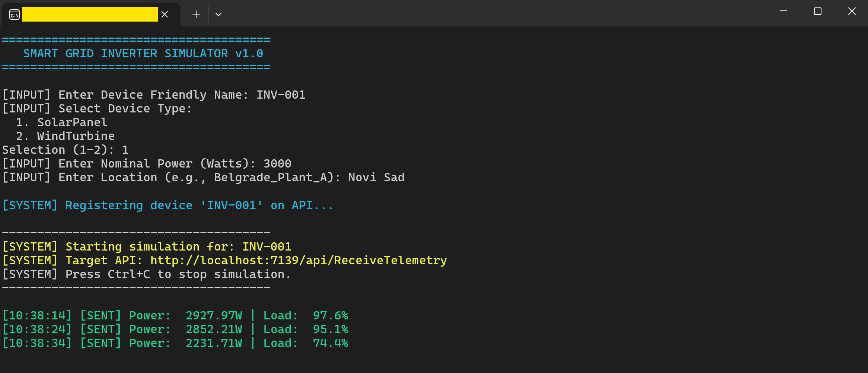Click the Registering device 'INV-001' message
The width and height of the screenshot is (868, 373).
point(167,205)
